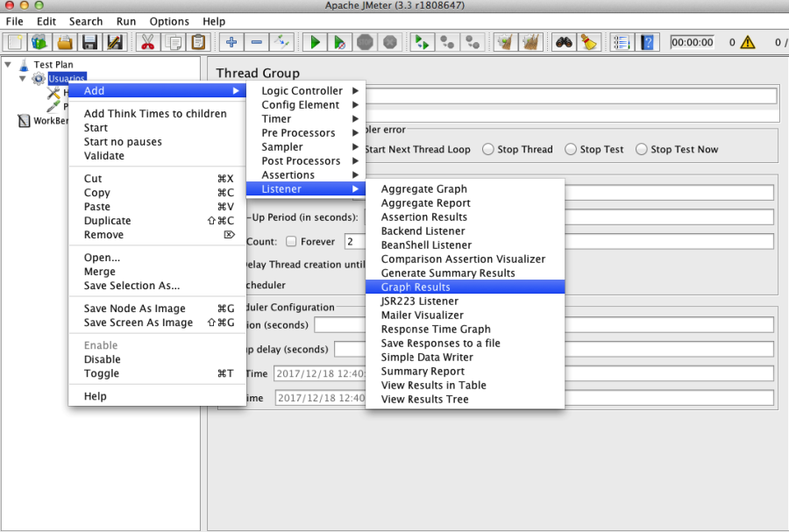Click the Open file folder icon
This screenshot has height=532, width=789.
(64, 42)
